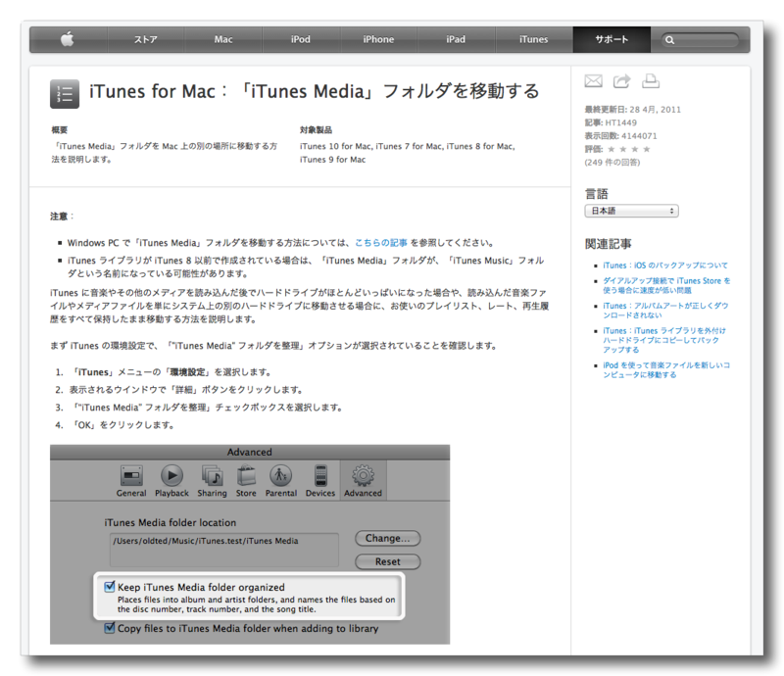Open the iTunes navigation tab
Image resolution: width=784 pixels, height=676 pixels.
pyautogui.click(x=533, y=39)
